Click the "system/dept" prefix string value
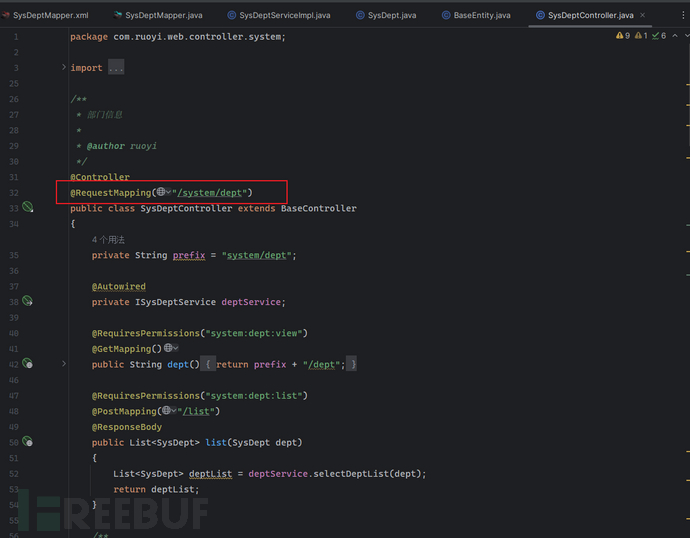 point(257,255)
